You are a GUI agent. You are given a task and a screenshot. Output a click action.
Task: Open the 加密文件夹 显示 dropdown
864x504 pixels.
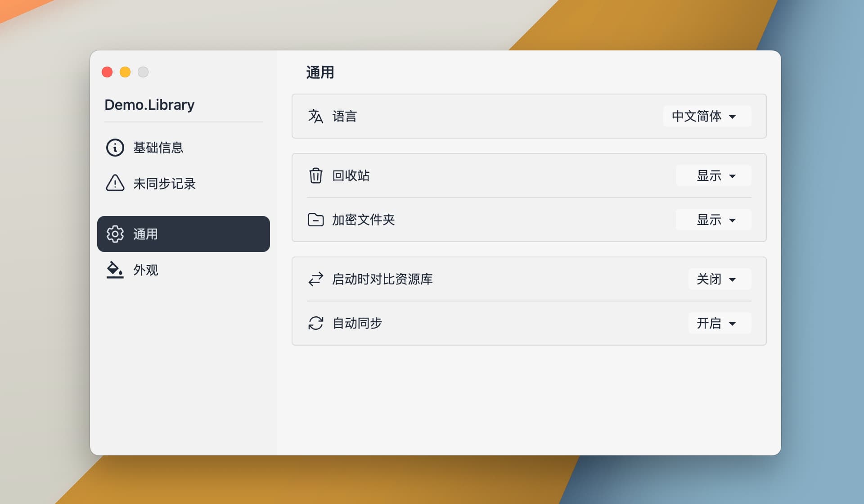(713, 220)
